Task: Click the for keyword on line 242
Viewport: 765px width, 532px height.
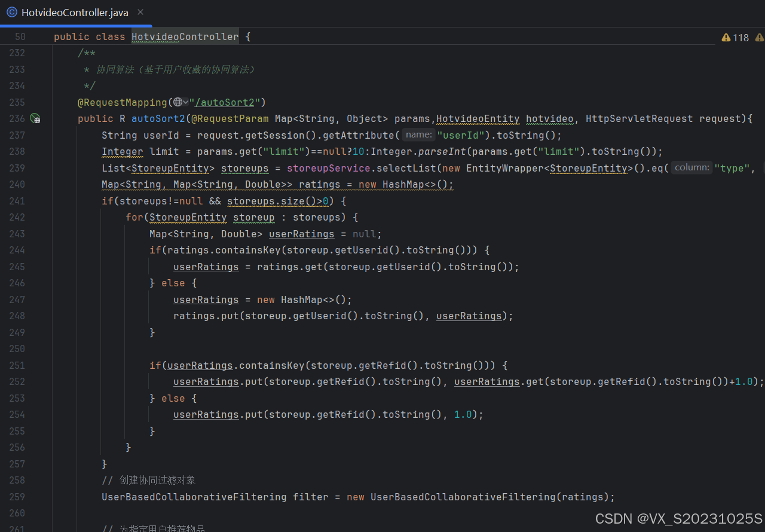Action: [134, 217]
